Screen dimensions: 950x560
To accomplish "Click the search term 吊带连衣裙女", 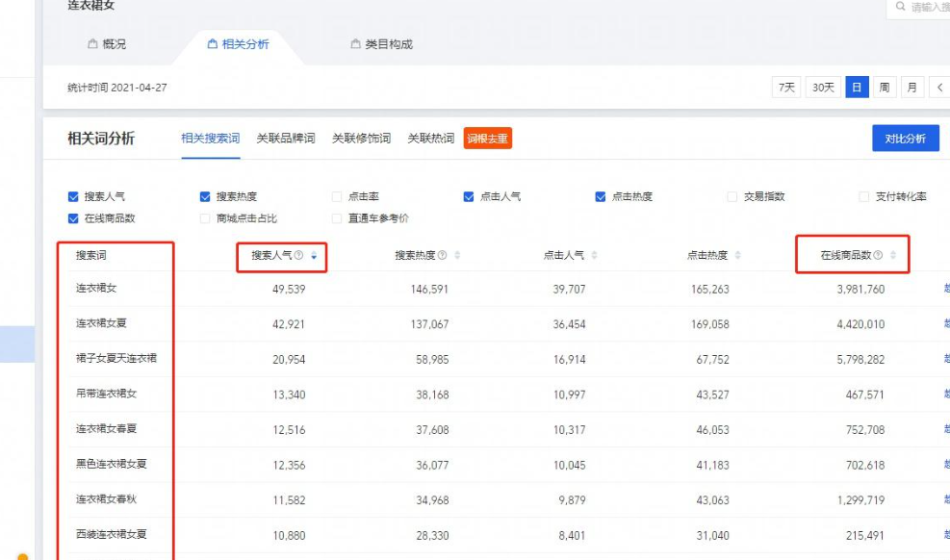I will click(106, 394).
